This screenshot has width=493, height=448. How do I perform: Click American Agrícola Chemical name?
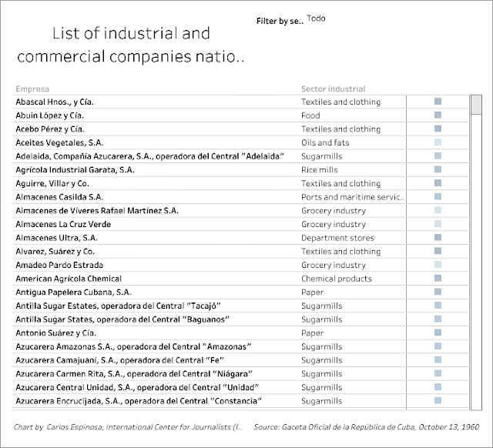tap(69, 279)
